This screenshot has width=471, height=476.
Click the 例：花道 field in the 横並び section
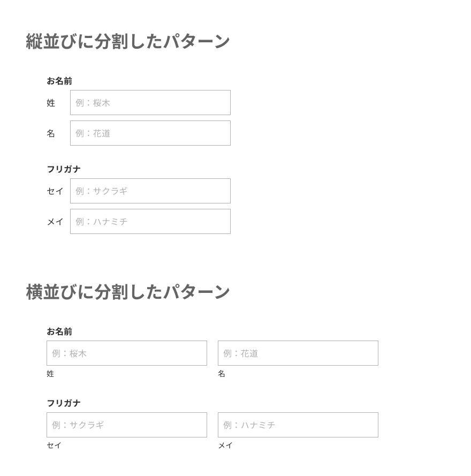298,353
